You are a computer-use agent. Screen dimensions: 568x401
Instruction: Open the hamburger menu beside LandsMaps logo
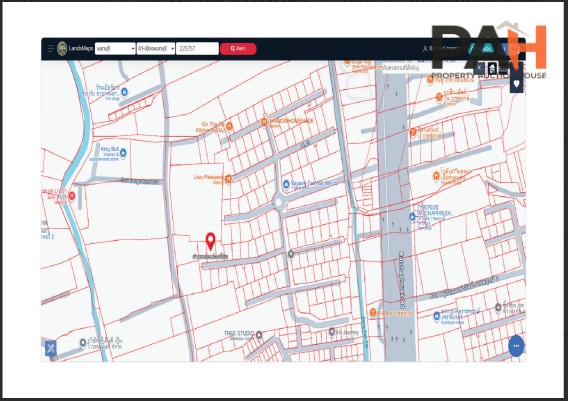point(50,49)
